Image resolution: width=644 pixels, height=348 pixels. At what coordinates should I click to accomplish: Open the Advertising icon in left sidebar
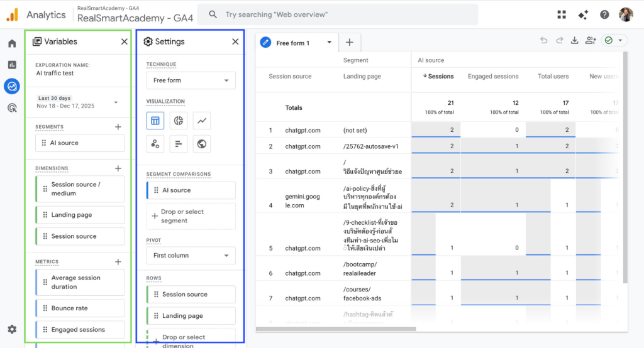12,107
